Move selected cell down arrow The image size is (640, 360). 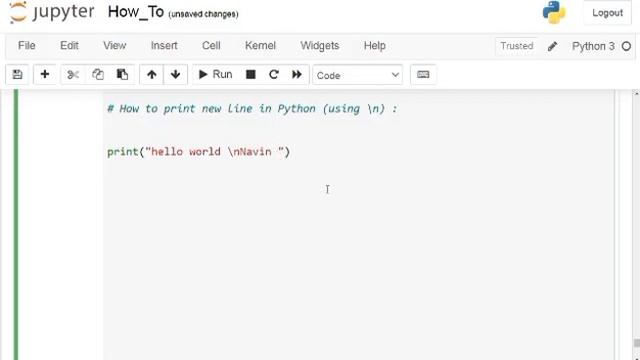[x=176, y=75]
